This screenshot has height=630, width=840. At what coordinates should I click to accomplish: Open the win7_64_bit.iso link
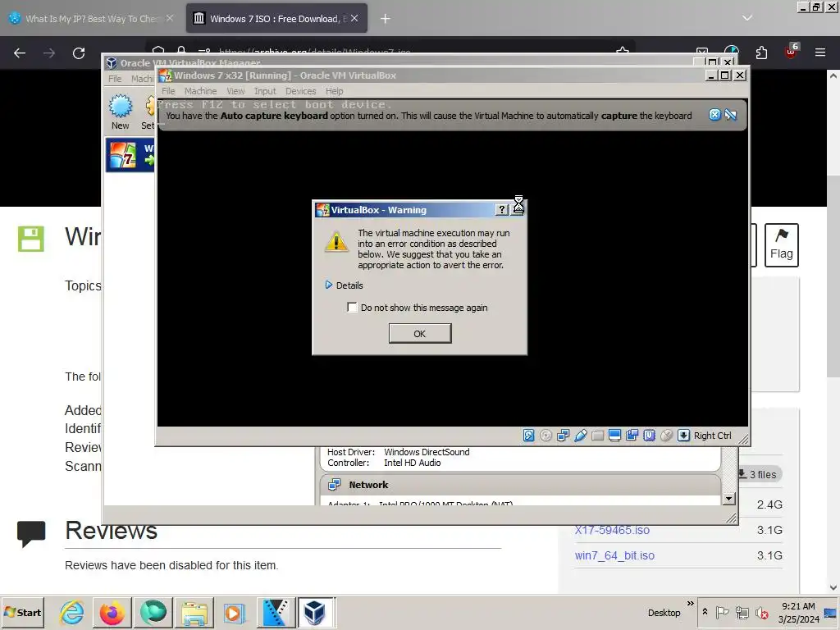(614, 555)
